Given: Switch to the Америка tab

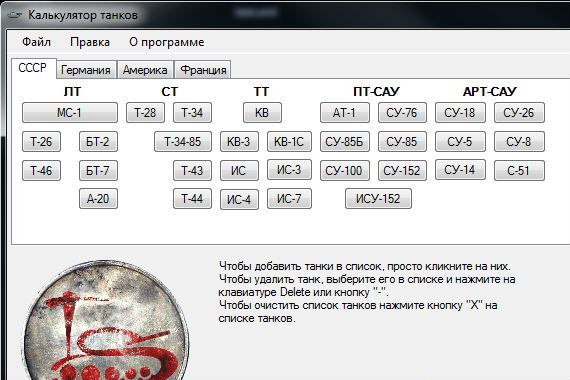Looking at the screenshot, I should pos(145,69).
